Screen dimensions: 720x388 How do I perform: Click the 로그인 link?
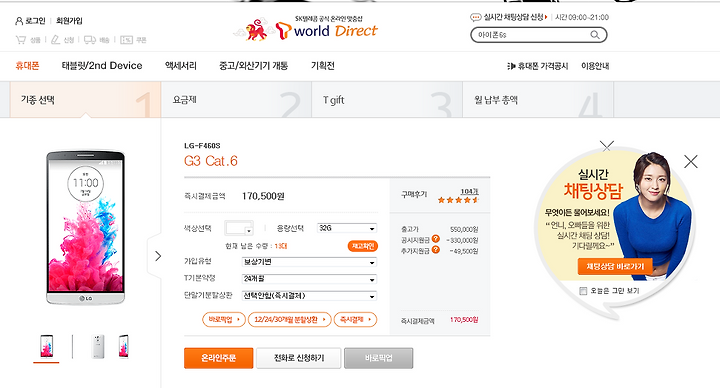point(35,21)
